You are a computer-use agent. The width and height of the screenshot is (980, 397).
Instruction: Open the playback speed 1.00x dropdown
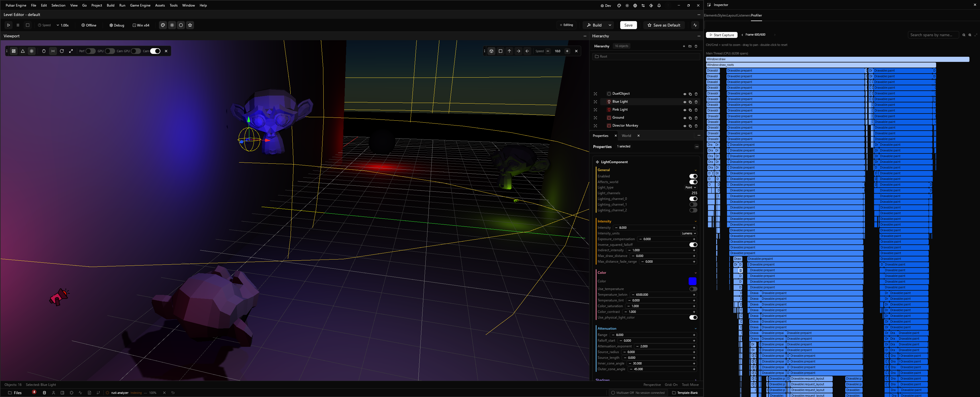point(63,25)
